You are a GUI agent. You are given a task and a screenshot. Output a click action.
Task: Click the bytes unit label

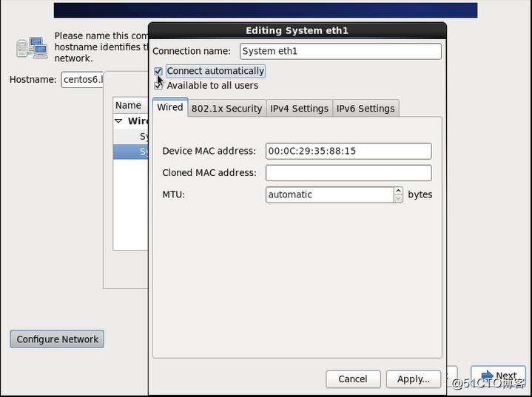pos(420,195)
